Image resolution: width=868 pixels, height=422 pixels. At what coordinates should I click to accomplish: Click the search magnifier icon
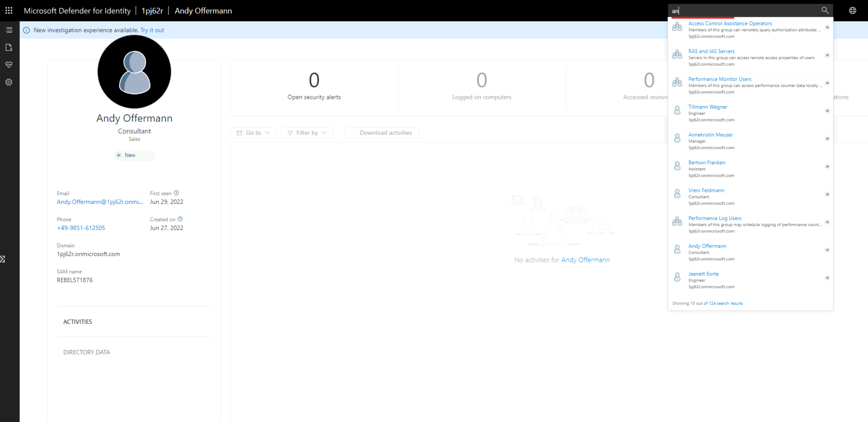pos(825,10)
